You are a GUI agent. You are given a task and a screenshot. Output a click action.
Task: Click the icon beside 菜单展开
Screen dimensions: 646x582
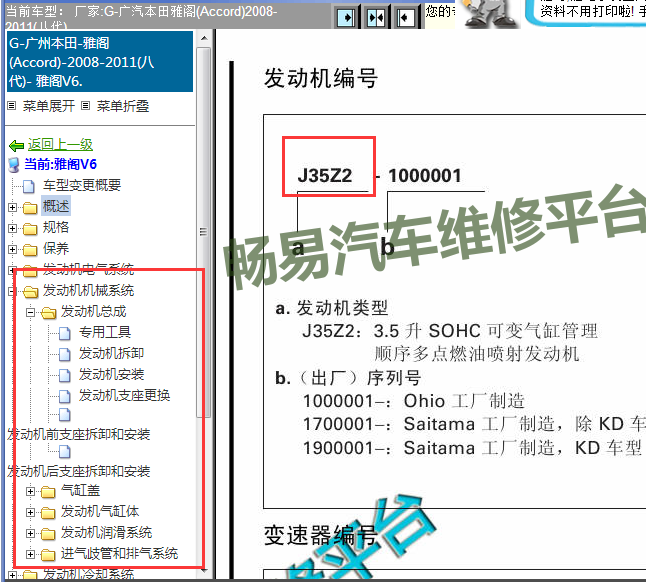(12, 106)
